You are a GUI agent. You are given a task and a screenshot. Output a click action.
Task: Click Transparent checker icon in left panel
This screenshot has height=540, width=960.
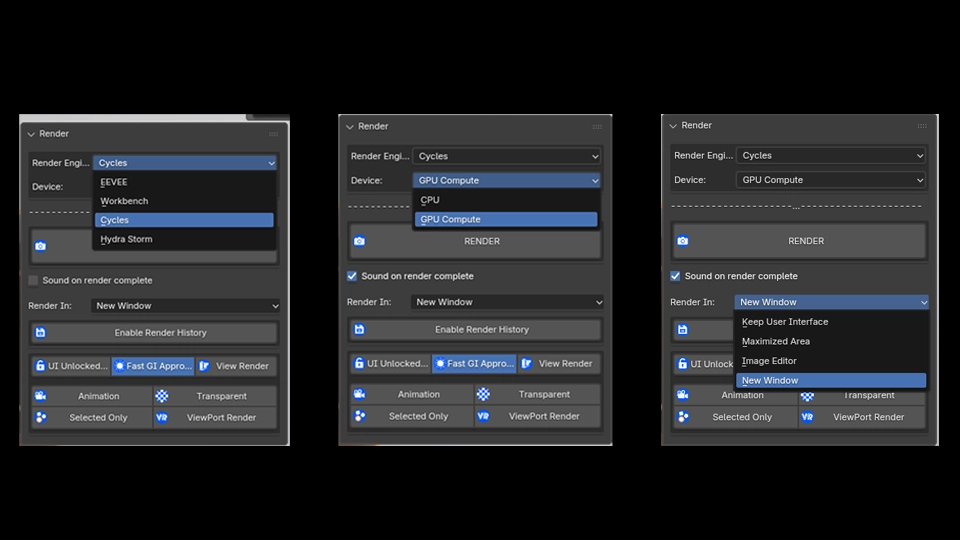[162, 396]
